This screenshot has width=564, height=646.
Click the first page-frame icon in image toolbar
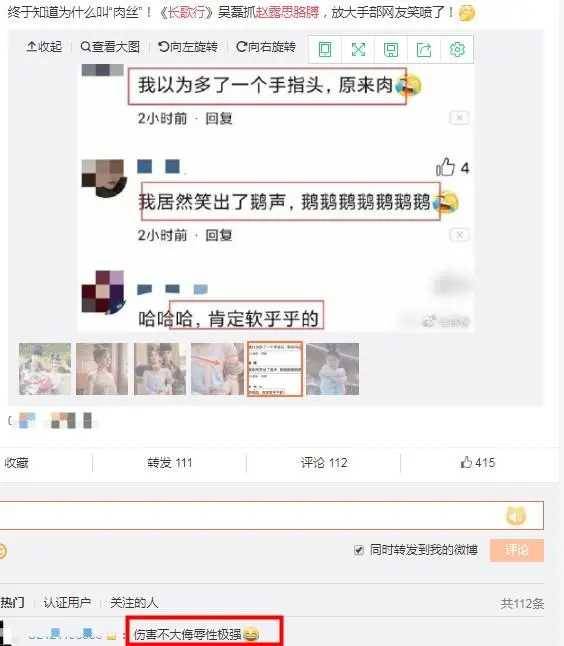325,49
